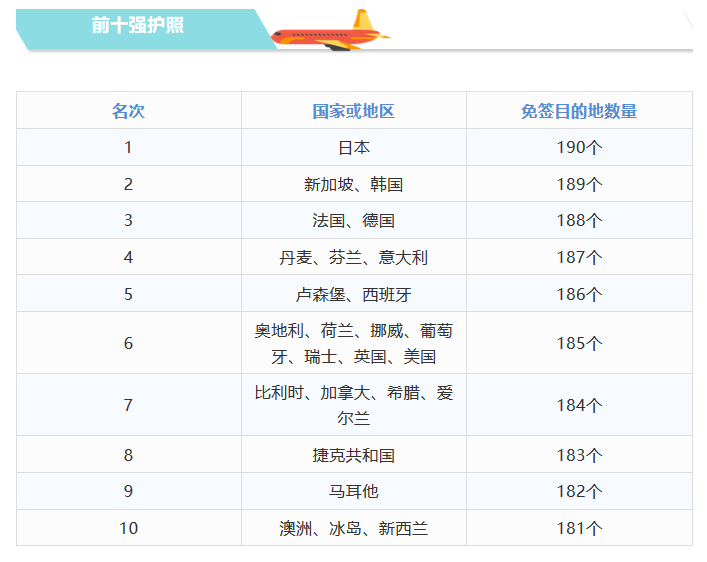Click the 捷克共和国 cell

pyautogui.click(x=354, y=455)
